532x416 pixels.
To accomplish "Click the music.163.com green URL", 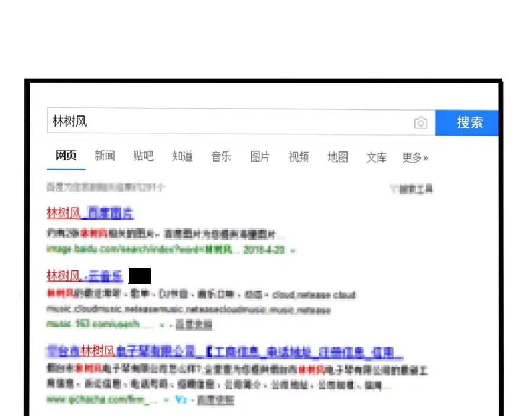I will [93, 324].
